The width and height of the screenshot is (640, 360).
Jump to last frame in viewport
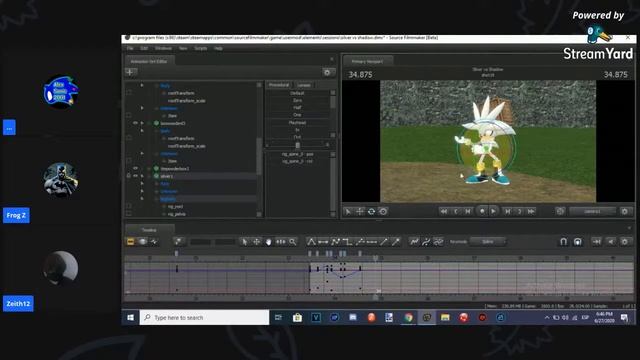pos(531,211)
